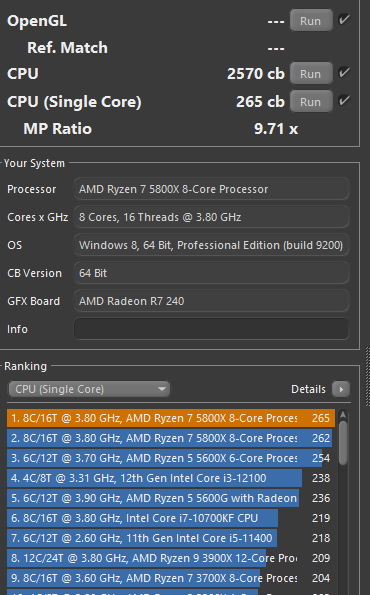This screenshot has width=370, height=595.
Task: Click the Processor field showing Ryzen 7 5800X
Action: point(211,189)
